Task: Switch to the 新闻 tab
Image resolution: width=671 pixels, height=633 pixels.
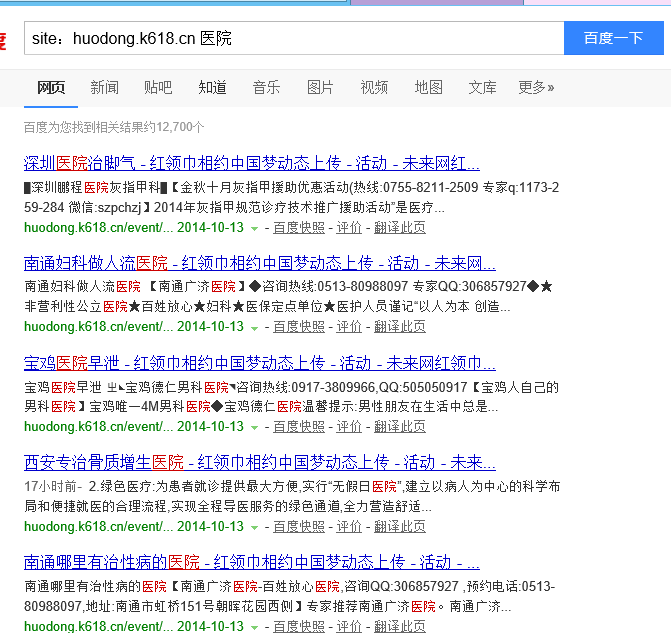Action: (104, 87)
